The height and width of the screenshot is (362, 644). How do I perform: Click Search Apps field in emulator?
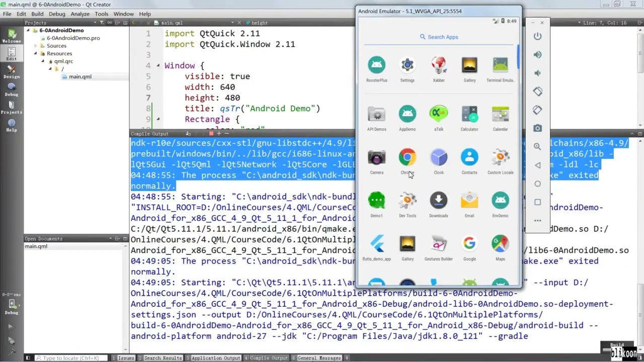439,37
